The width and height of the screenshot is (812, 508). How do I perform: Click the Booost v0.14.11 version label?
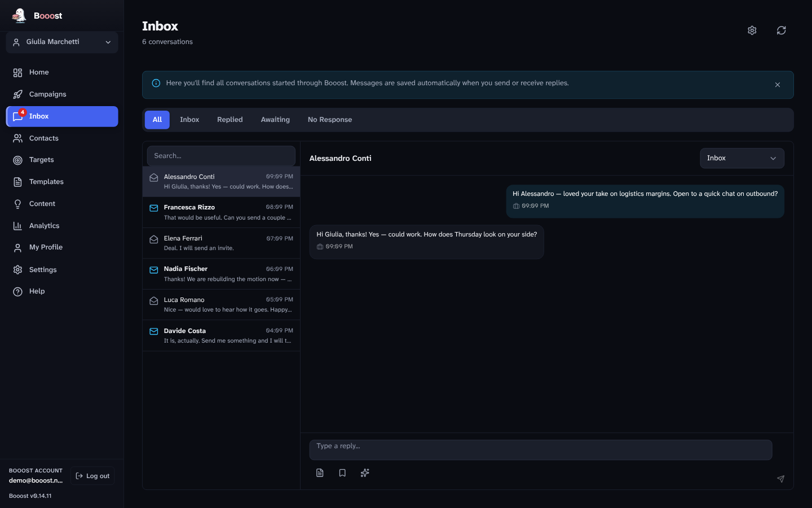(30, 496)
